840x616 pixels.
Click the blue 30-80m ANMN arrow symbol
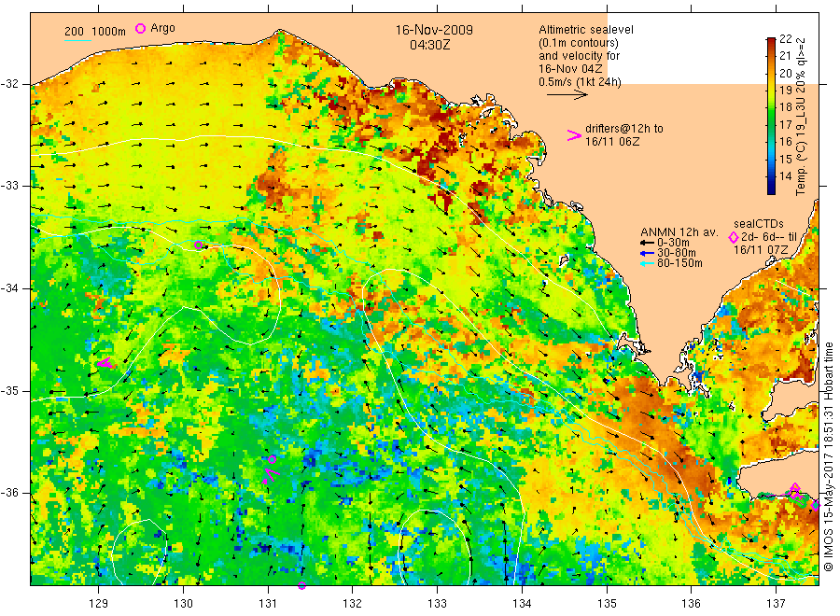[647, 253]
